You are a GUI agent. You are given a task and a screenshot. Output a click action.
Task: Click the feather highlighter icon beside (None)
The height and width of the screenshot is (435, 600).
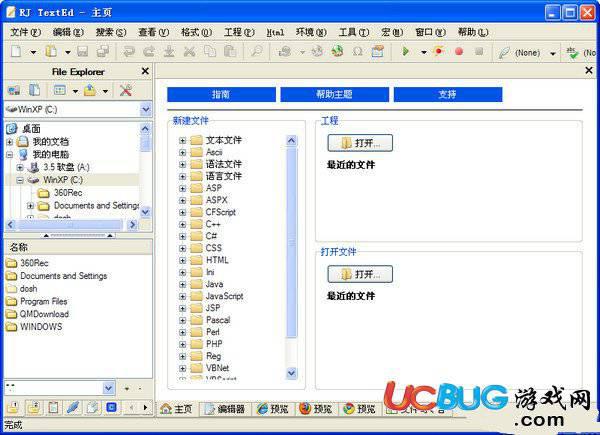pyautogui.click(x=504, y=52)
